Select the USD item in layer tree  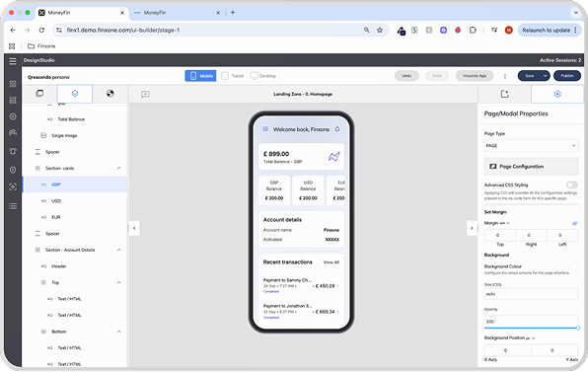coord(75,201)
